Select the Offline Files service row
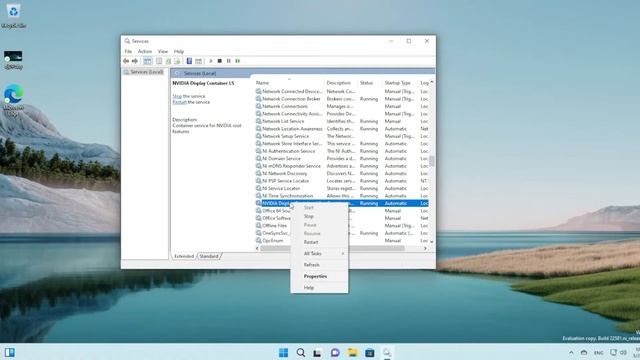Viewport: 640px width, 360px height. pyautogui.click(x=341, y=226)
